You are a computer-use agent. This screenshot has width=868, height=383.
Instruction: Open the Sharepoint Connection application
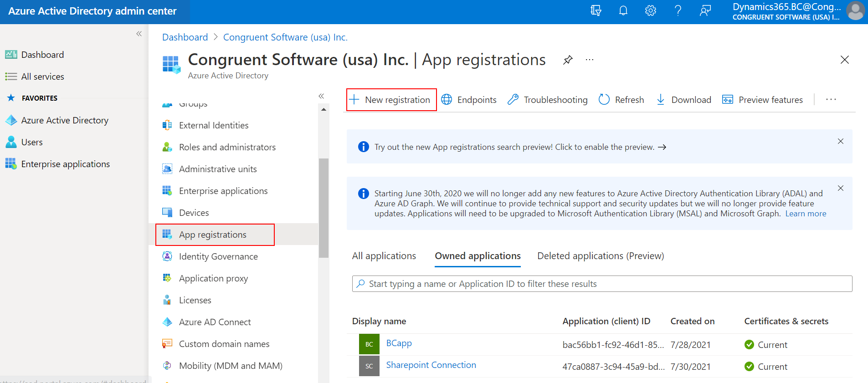click(431, 365)
